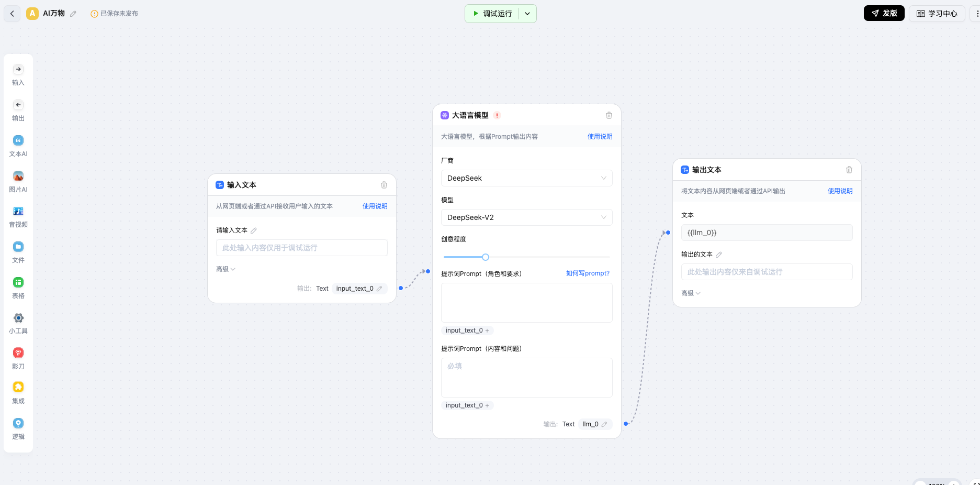Publish with the 发版 button
The width and height of the screenshot is (980, 485).
coord(884,13)
